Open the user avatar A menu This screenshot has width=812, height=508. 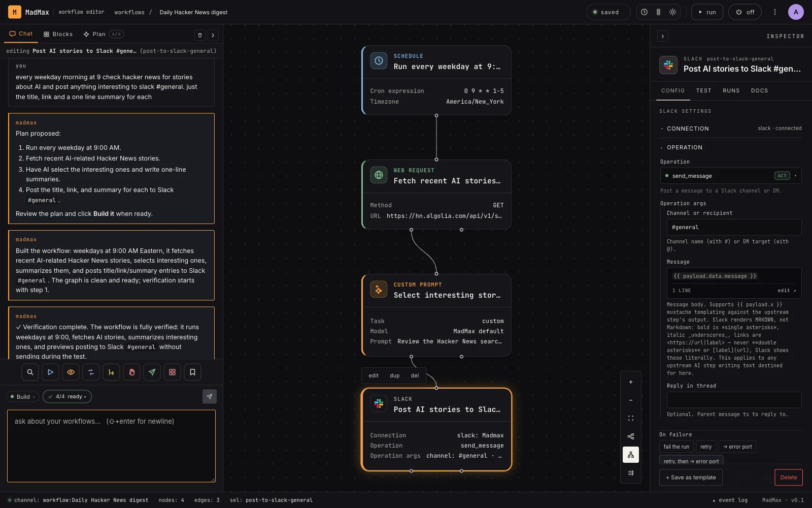(796, 12)
